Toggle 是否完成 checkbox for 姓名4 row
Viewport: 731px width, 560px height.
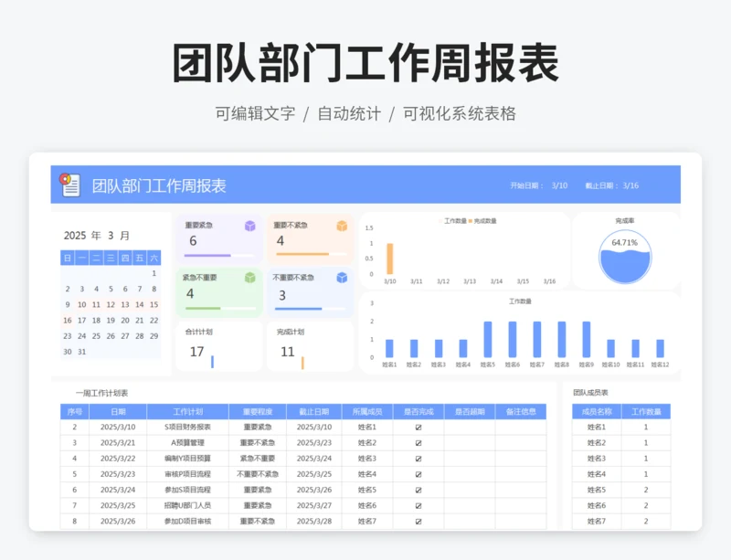[x=418, y=474]
